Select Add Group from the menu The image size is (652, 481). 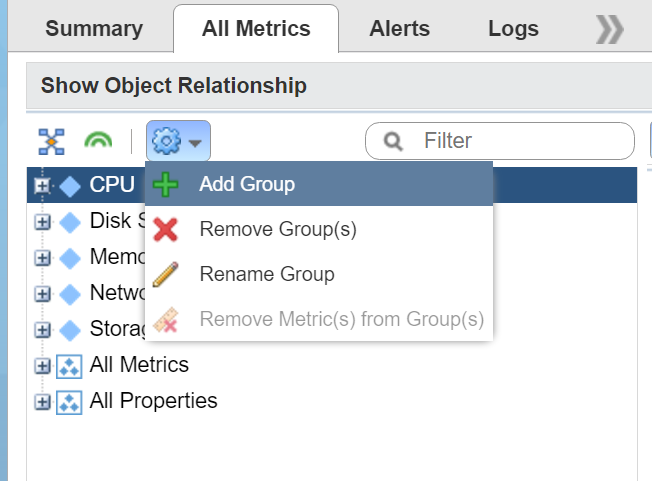[x=247, y=184]
